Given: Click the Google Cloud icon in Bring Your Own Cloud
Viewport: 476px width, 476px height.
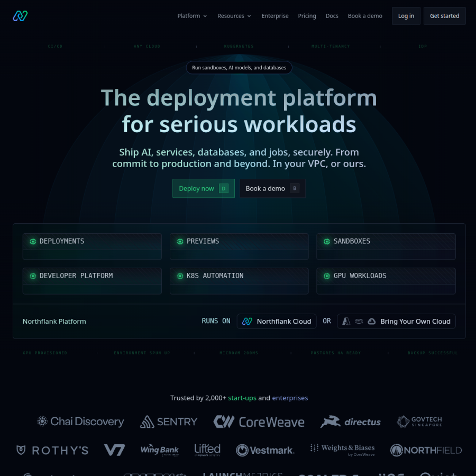Looking at the screenshot, I should (x=372, y=321).
